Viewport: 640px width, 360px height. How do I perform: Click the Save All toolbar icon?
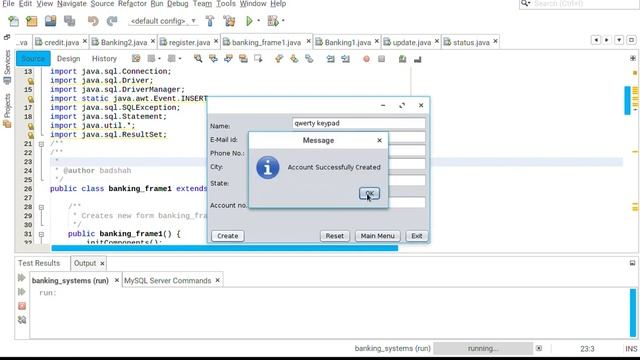pos(69,21)
